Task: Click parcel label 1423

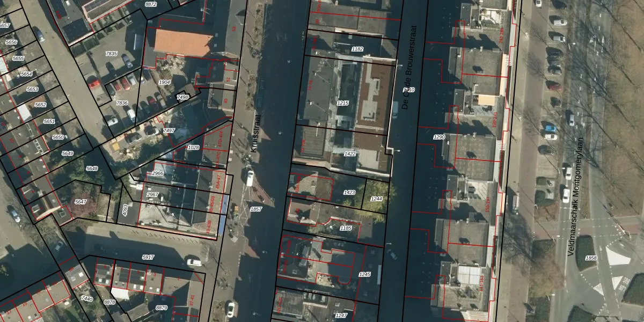Action: coord(349,192)
